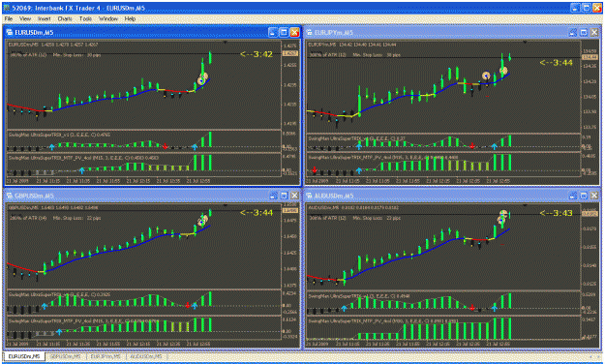
Task: Open the Help menu
Action: (130, 18)
